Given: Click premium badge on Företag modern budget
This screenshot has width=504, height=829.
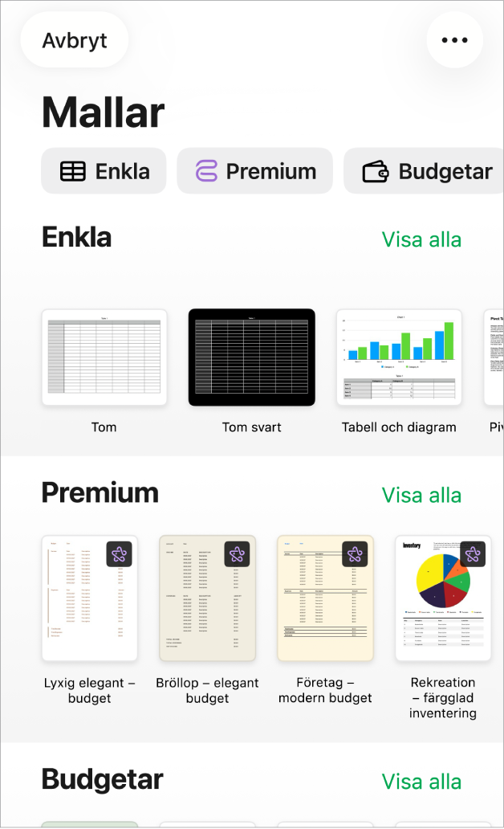Looking at the screenshot, I should tap(355, 554).
